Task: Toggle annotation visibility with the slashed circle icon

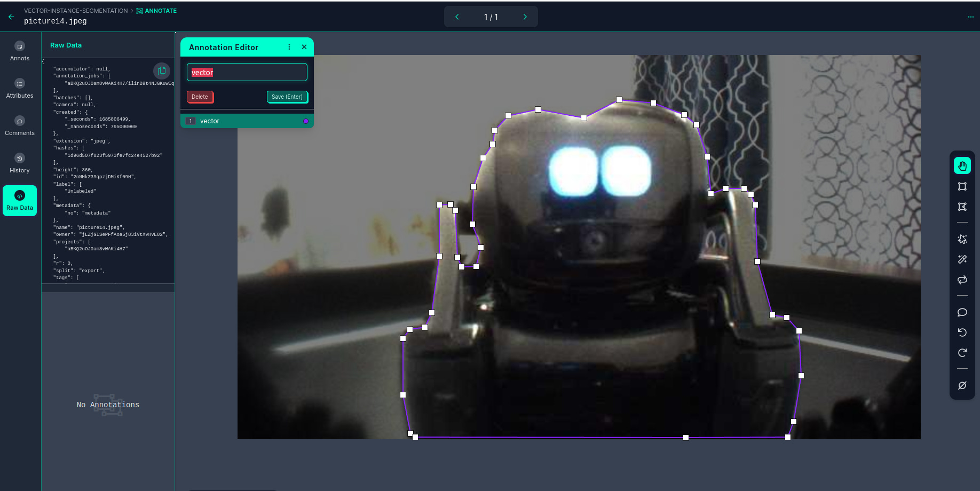Action: click(962, 385)
